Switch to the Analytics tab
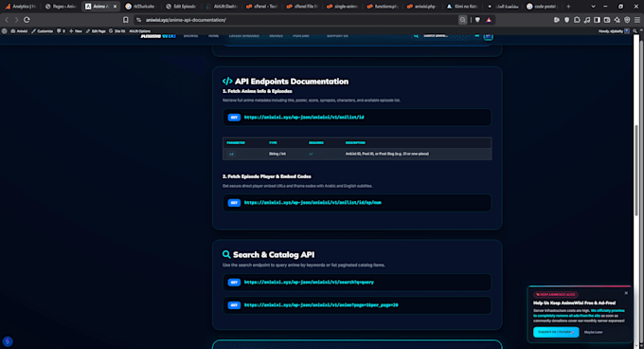Image resolution: width=644 pixels, height=349 pixels. (x=21, y=7)
